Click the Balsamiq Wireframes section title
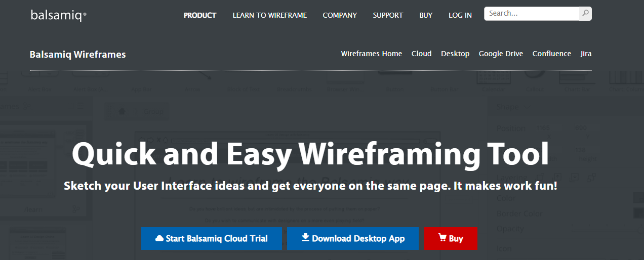 tap(78, 54)
